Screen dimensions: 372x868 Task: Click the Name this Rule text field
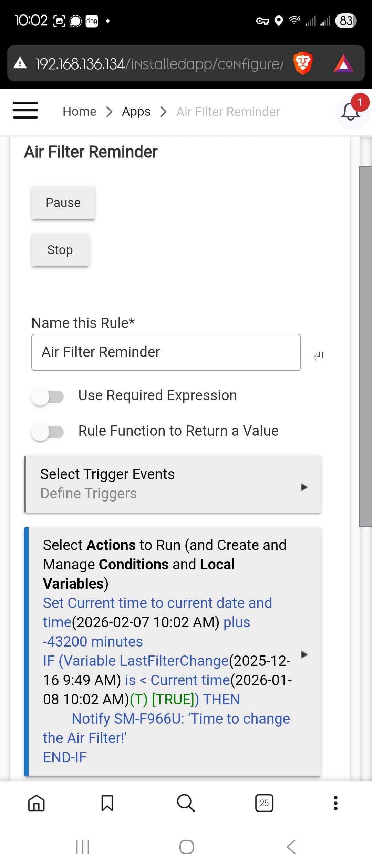[x=166, y=352]
